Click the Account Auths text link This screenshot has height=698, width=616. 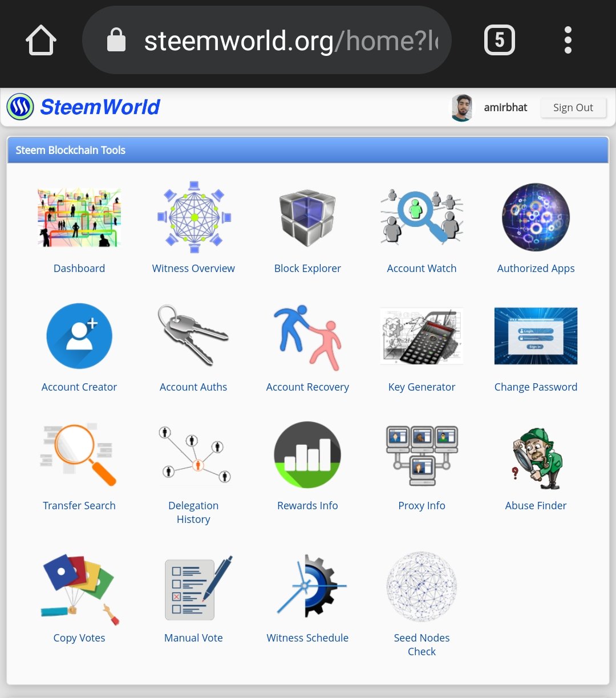tap(193, 387)
